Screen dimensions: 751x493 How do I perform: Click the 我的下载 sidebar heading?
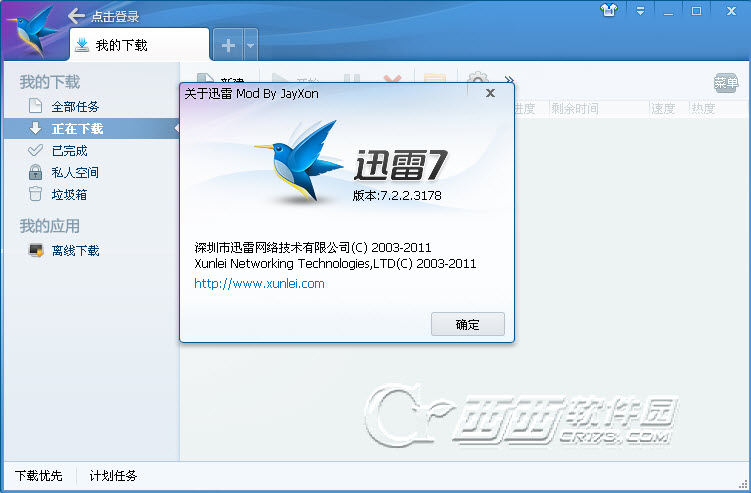click(50, 82)
